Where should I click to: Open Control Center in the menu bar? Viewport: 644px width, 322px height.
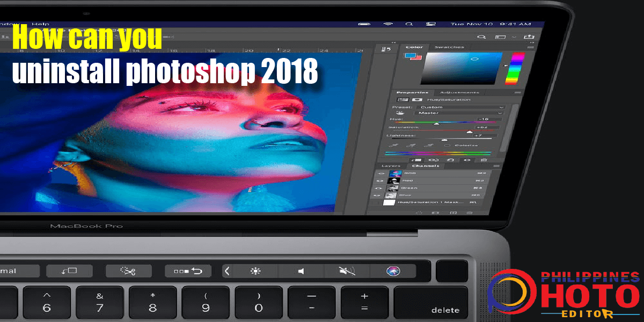click(x=430, y=24)
